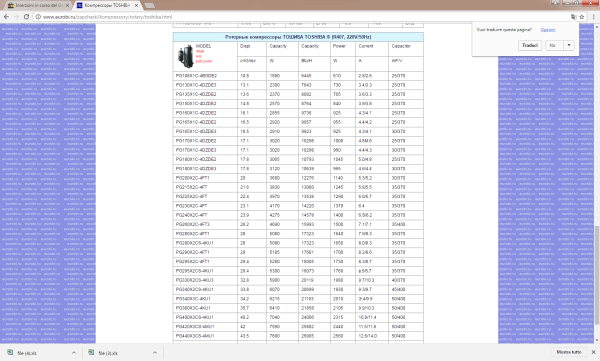Open the first downloaded xls file
This screenshot has width=600, height=361.
[x=27, y=353]
